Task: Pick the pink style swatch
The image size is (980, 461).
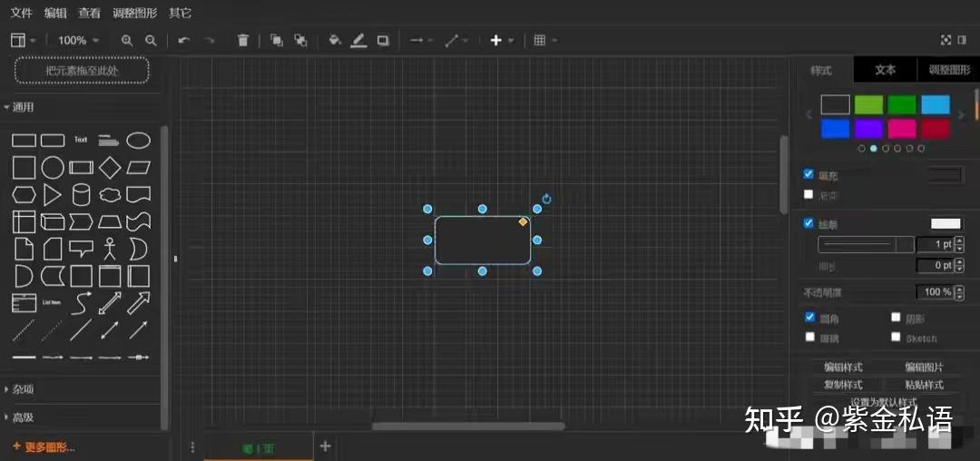Action: (902, 129)
